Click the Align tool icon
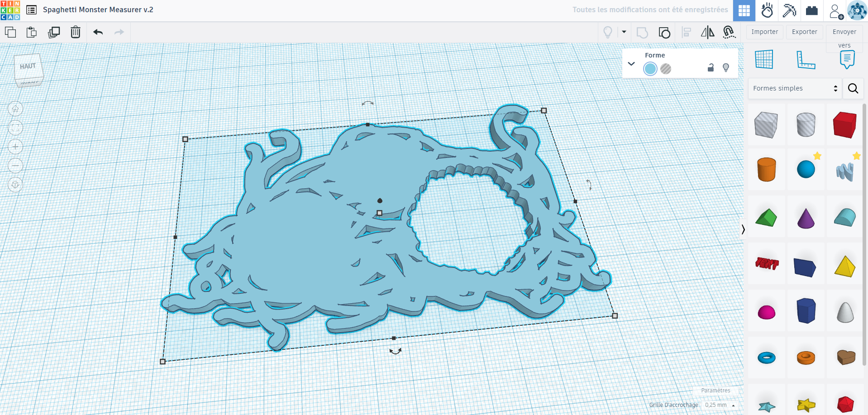Viewport: 868px width, 415px height. (x=687, y=32)
